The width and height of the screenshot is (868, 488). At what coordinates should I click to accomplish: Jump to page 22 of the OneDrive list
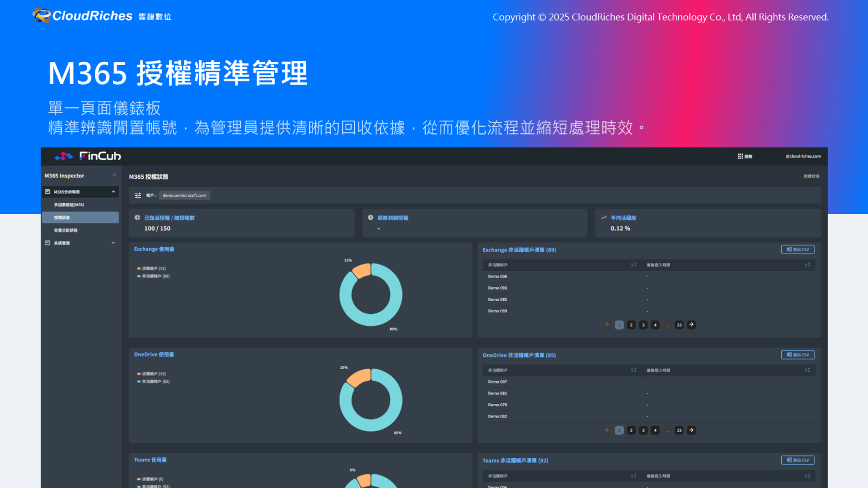pyautogui.click(x=679, y=430)
